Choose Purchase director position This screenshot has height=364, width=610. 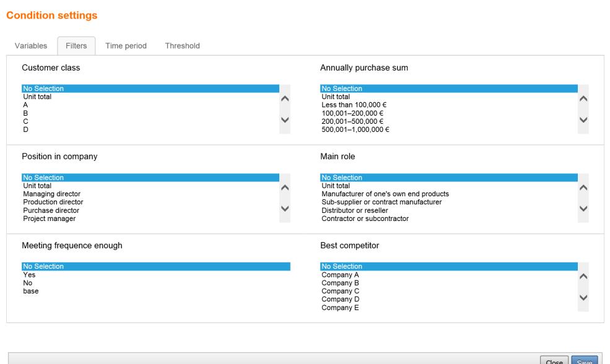coord(150,210)
